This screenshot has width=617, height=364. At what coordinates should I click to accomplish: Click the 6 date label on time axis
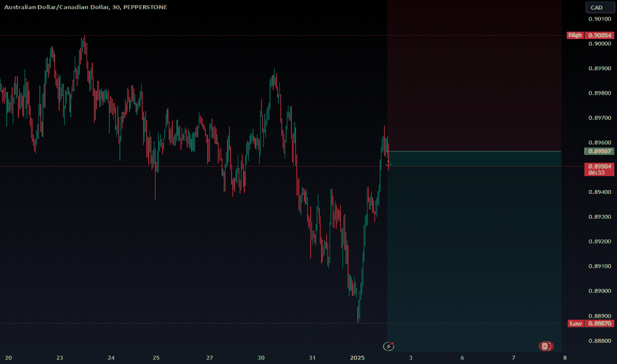tap(462, 357)
